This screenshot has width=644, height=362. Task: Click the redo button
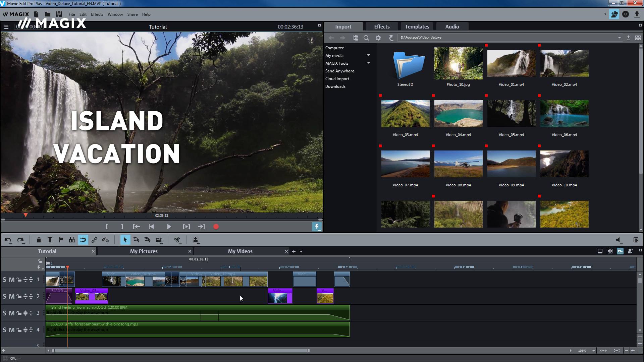20,240
